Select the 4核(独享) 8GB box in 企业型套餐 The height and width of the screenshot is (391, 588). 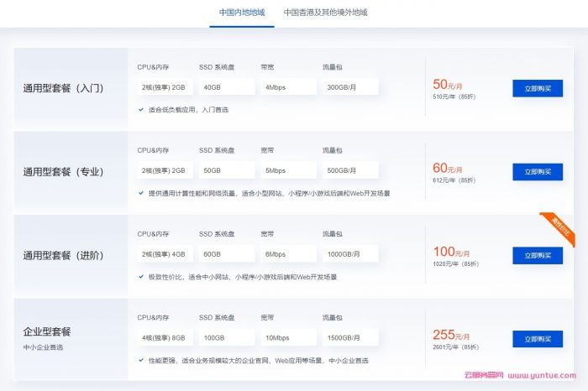[162, 338]
